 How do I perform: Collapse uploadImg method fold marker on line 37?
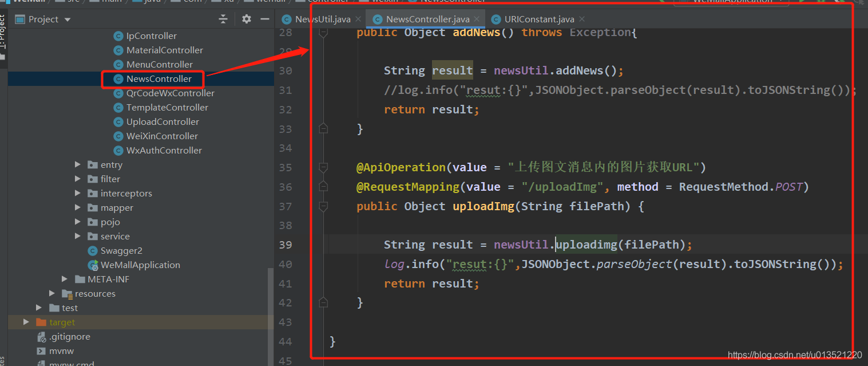click(x=323, y=206)
